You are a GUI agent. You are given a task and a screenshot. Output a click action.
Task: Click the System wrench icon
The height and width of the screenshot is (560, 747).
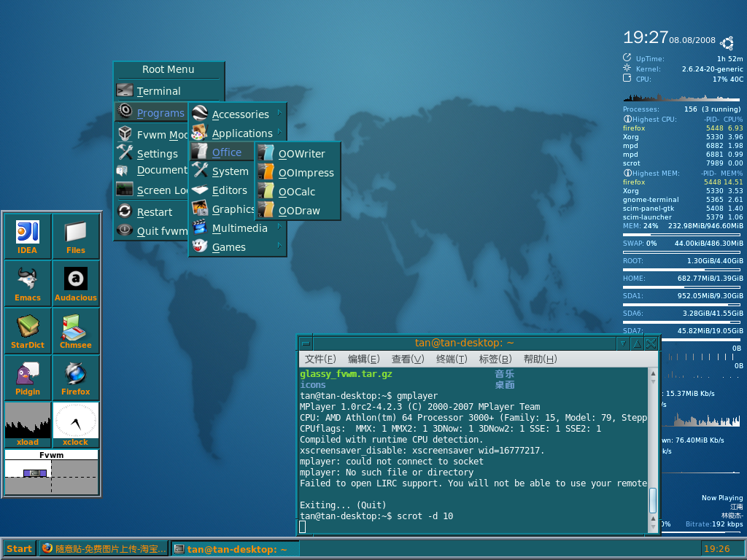(x=200, y=171)
